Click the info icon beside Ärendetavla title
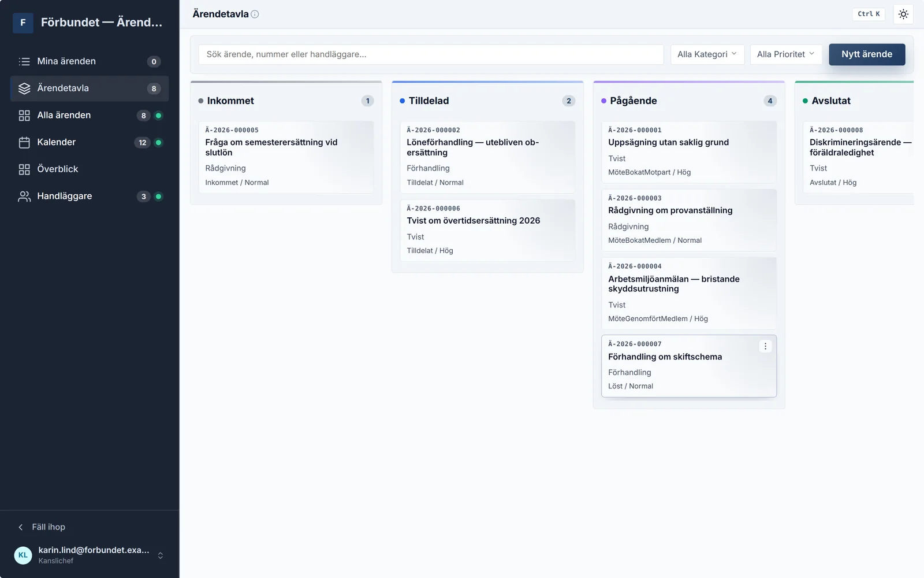 tap(255, 14)
